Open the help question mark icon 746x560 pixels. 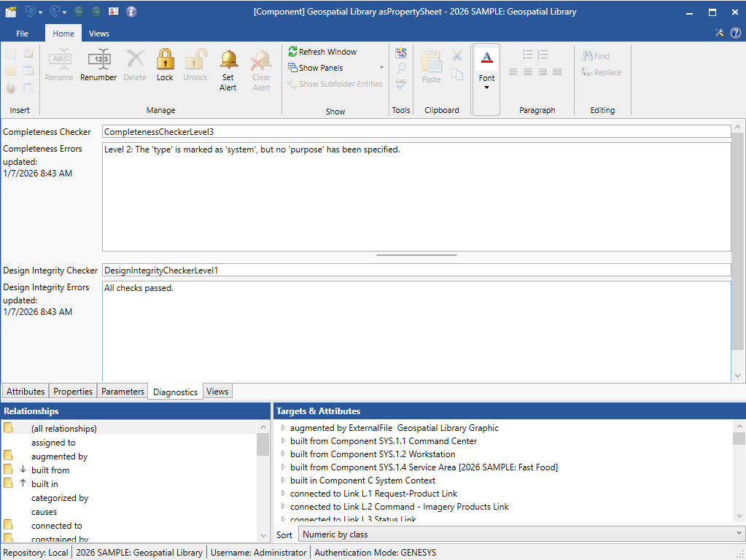(x=735, y=33)
